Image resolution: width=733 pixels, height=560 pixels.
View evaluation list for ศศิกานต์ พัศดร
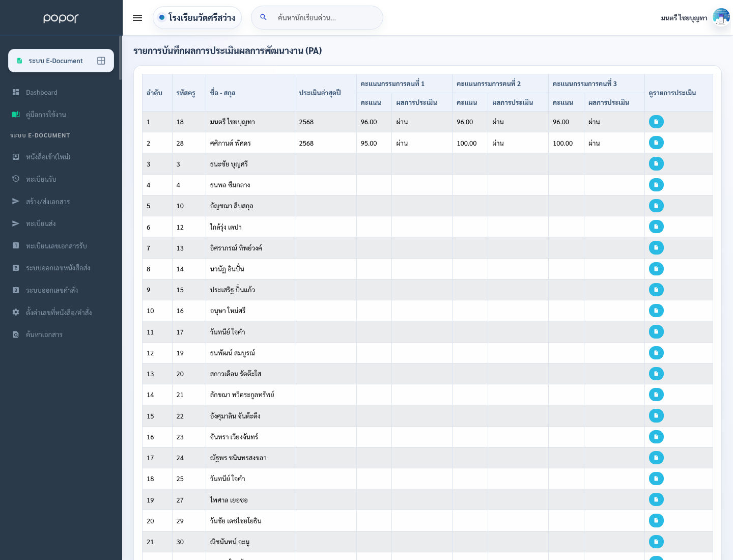(x=656, y=143)
